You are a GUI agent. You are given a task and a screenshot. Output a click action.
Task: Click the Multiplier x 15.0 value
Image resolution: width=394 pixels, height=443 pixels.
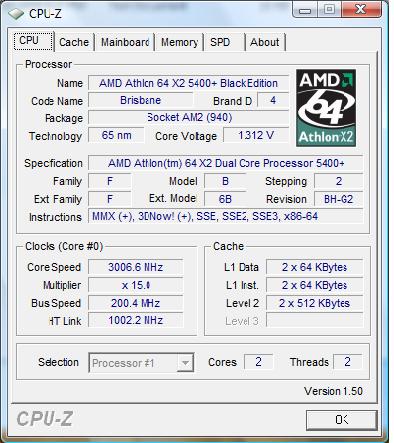click(x=136, y=285)
